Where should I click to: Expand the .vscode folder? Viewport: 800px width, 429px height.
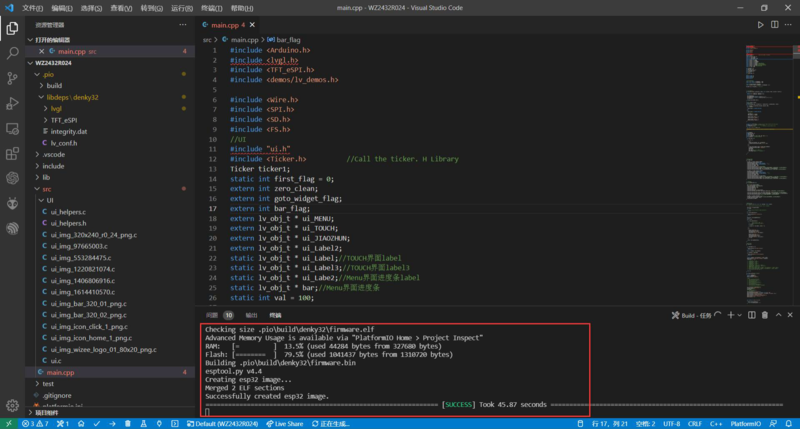coord(37,155)
